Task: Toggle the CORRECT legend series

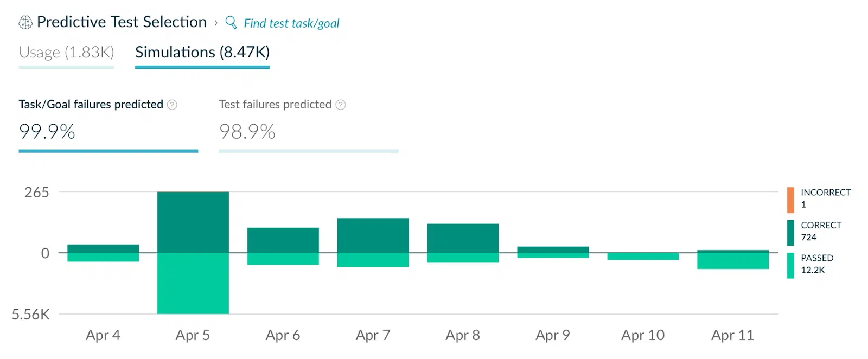Action: click(820, 231)
